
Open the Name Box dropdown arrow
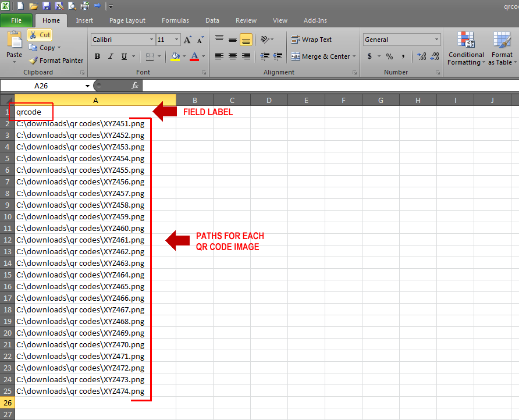(x=87, y=86)
